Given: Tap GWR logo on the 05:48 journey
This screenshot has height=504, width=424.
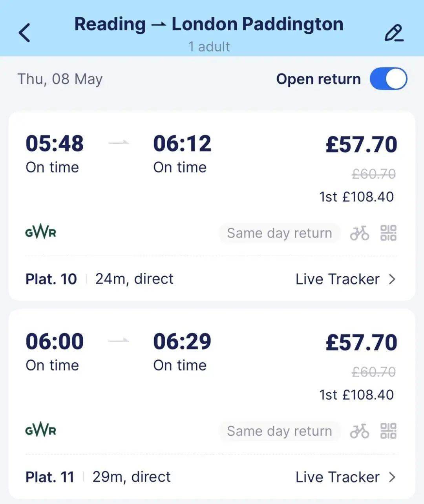Looking at the screenshot, I should (x=40, y=232).
